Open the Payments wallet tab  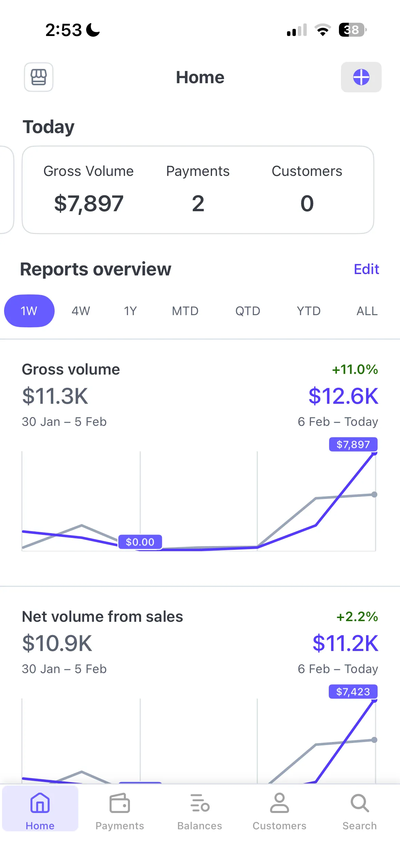click(120, 811)
